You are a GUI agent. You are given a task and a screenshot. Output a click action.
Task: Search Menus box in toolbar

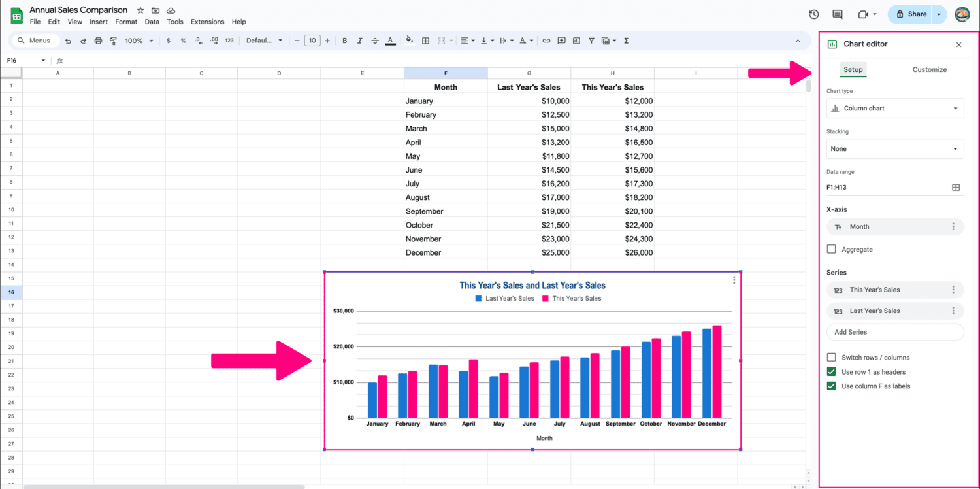[x=37, y=41]
